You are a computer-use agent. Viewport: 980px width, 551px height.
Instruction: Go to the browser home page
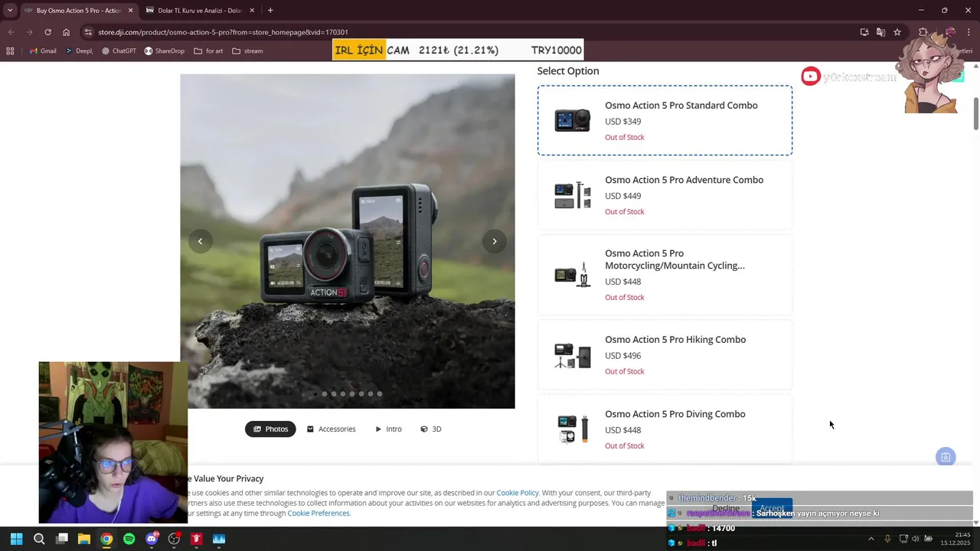(67, 32)
